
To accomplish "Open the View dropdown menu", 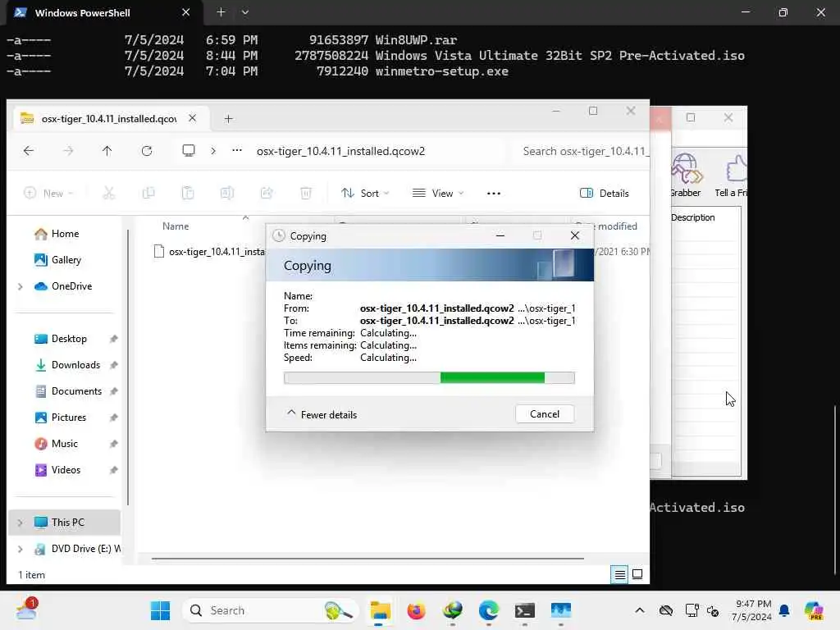I will 438,193.
